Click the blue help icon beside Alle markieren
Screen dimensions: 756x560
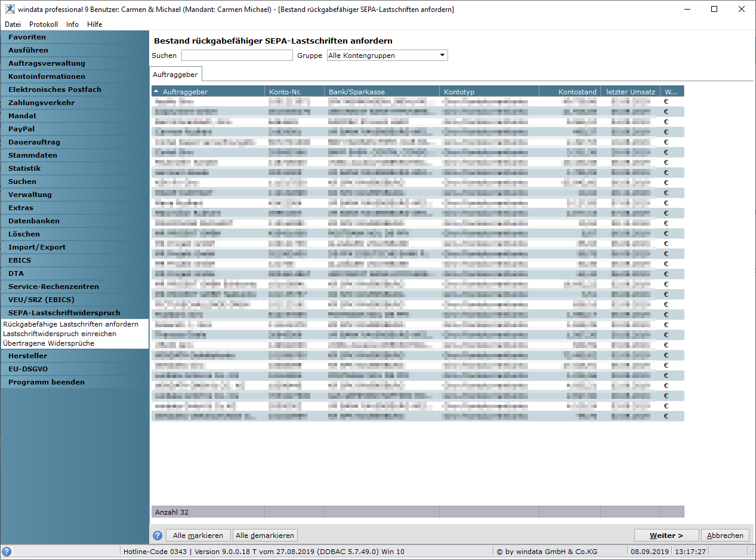tap(158, 536)
